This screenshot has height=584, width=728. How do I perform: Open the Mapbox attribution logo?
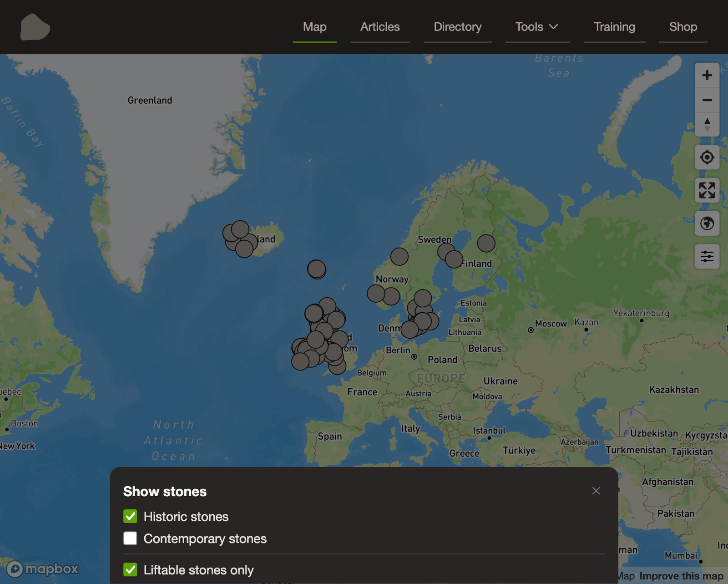[x=42, y=569]
